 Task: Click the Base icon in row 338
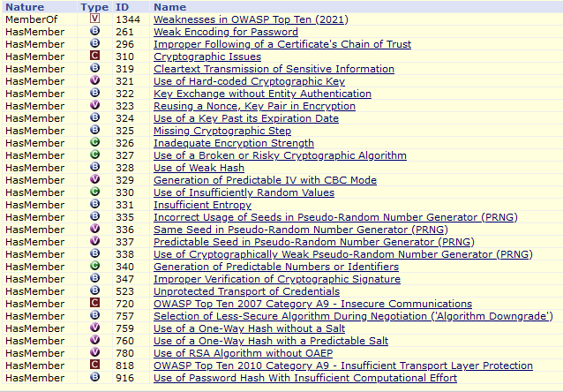94,253
